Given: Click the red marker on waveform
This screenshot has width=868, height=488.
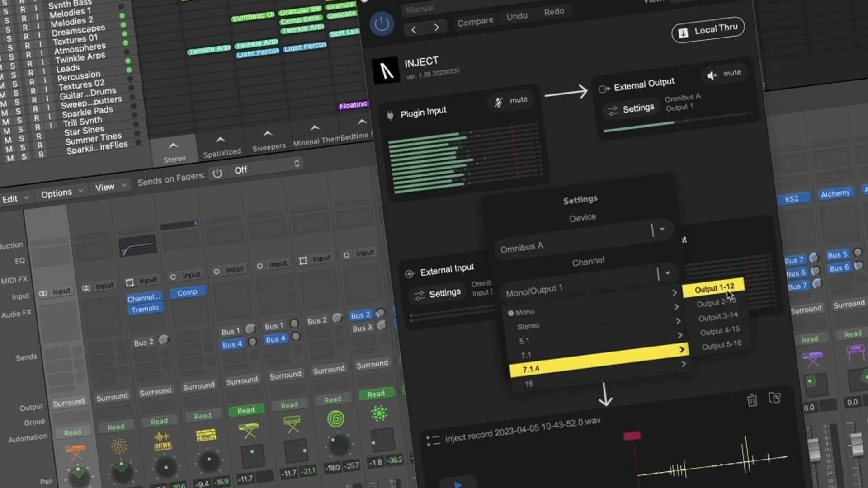Looking at the screenshot, I should coord(632,436).
